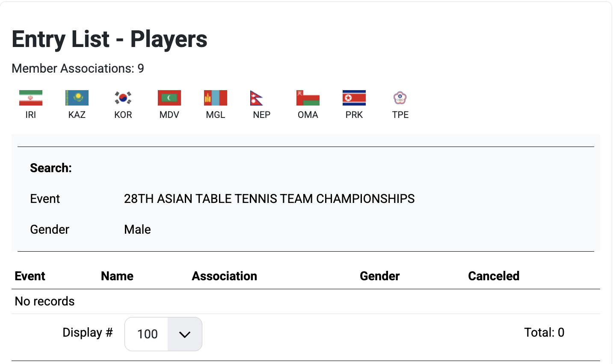The image size is (616, 364).
Task: Select the Kazakhstan flag icon
Action: click(x=77, y=98)
